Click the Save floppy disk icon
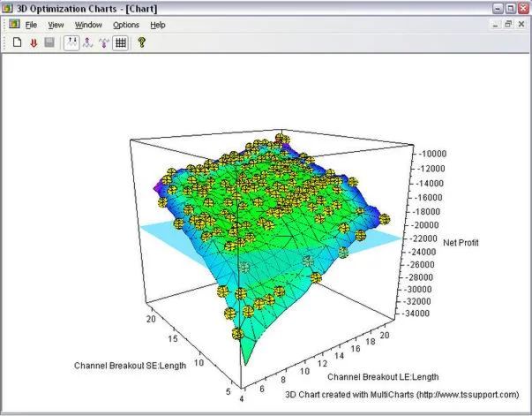Screen dimensions: 532x416 [49, 42]
